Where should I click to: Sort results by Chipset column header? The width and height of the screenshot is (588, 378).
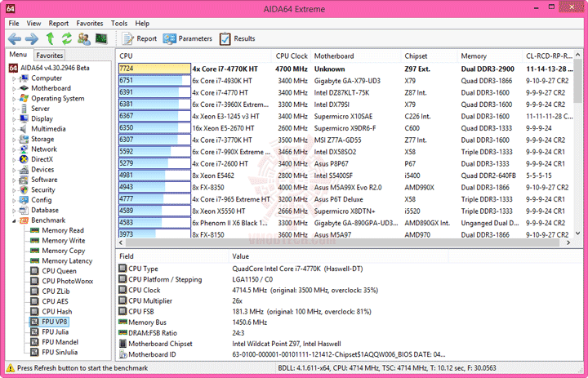429,56
